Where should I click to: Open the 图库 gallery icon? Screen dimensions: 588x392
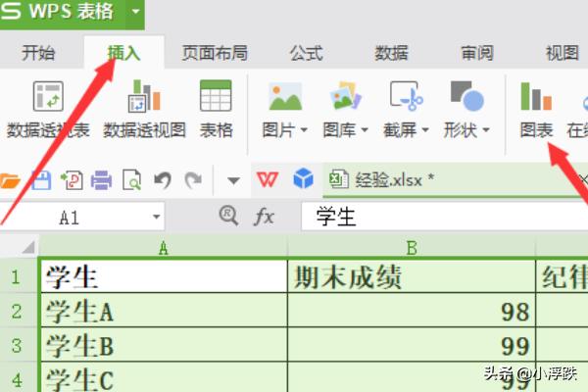tap(345, 96)
